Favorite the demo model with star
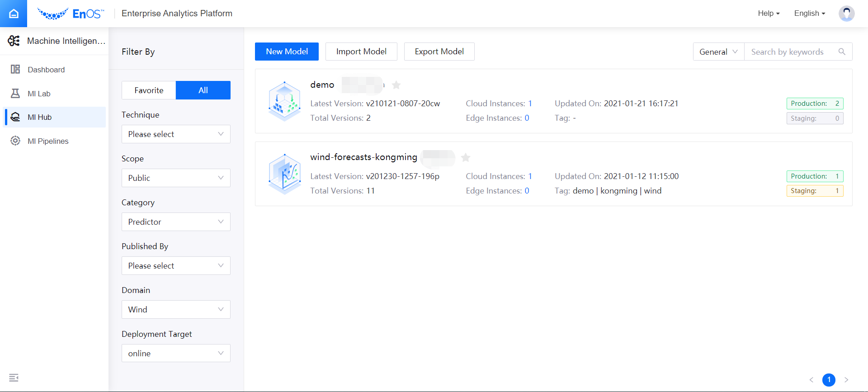 (396, 85)
